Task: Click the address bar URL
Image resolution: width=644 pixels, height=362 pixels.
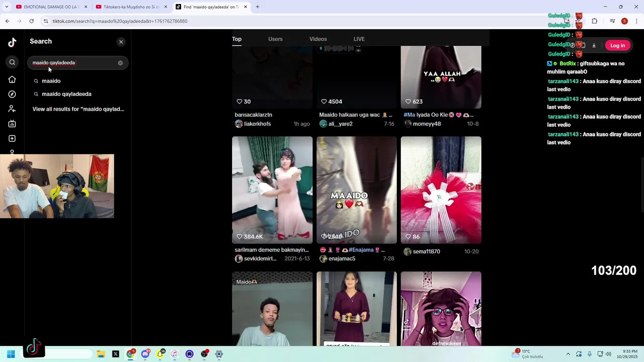Action: [x=120, y=21]
